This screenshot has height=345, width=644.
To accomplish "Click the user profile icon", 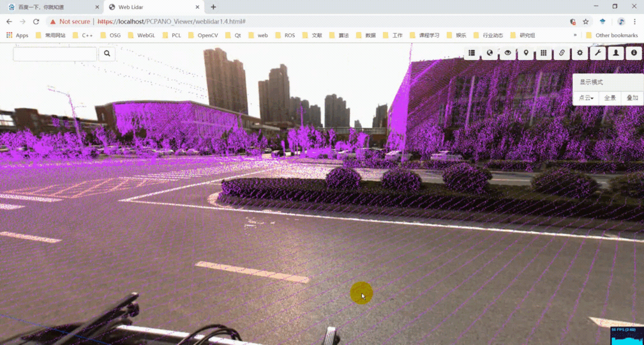I will [x=616, y=53].
